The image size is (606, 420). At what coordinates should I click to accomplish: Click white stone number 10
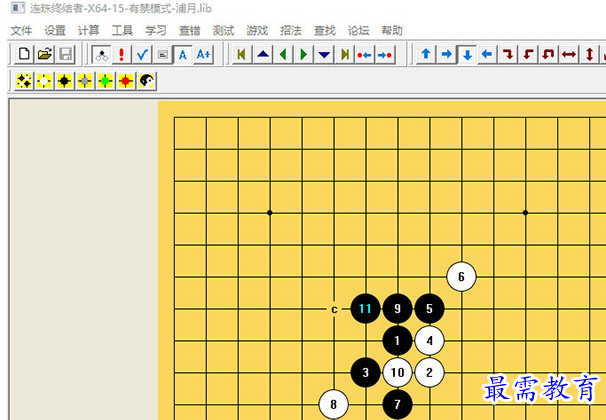(x=397, y=372)
